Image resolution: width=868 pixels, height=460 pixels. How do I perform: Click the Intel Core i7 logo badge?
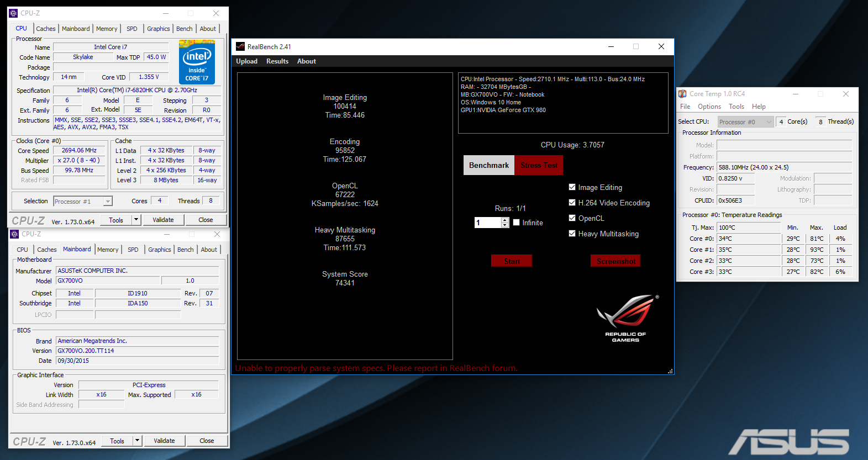pyautogui.click(x=197, y=62)
